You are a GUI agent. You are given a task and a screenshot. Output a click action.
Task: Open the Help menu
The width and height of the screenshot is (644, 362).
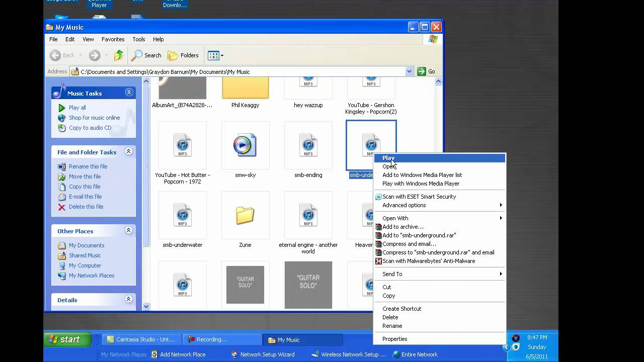(158, 39)
